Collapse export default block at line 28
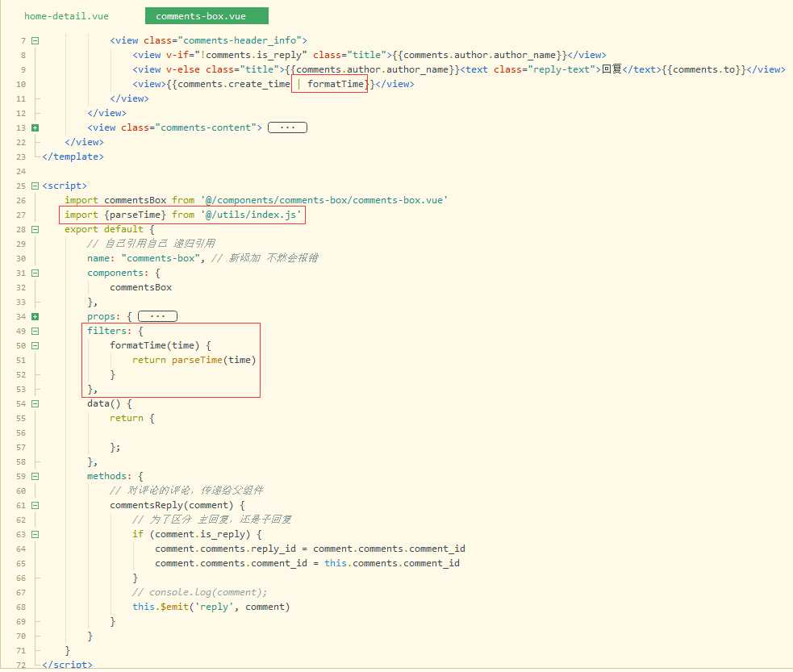 [x=35, y=230]
